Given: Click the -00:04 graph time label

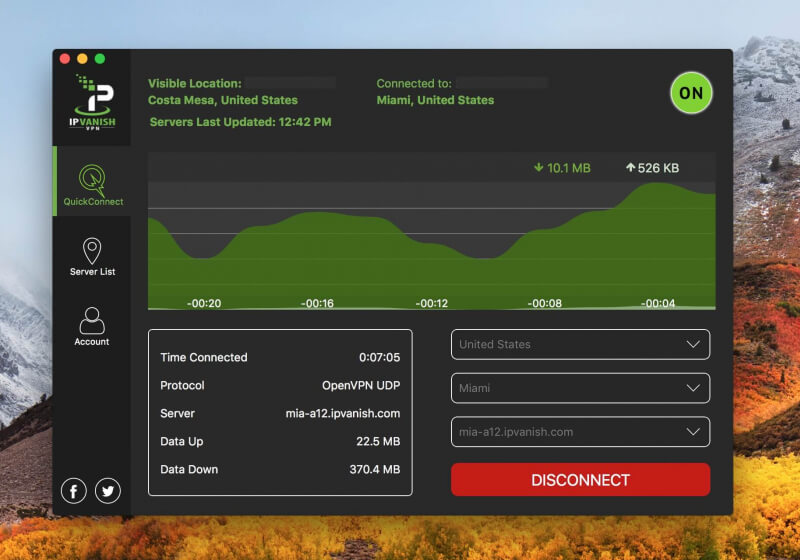Looking at the screenshot, I should click(658, 303).
